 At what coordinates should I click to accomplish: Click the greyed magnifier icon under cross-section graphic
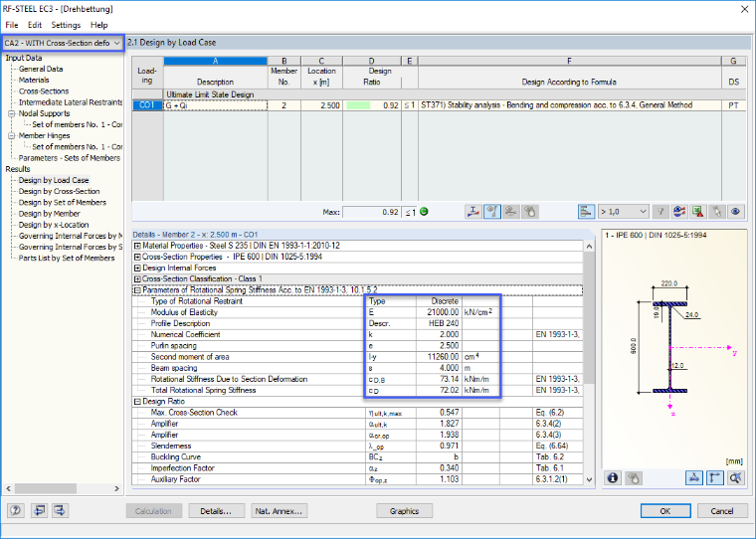coord(634,477)
